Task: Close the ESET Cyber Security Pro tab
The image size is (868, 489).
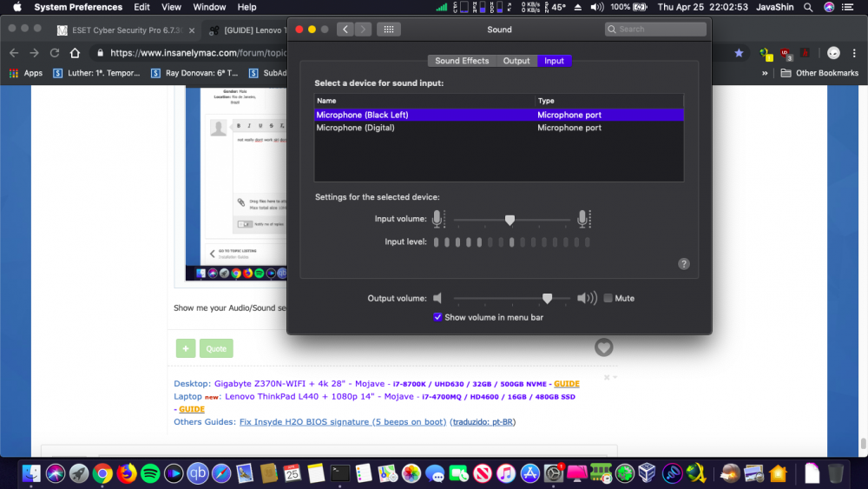Action: (x=192, y=30)
